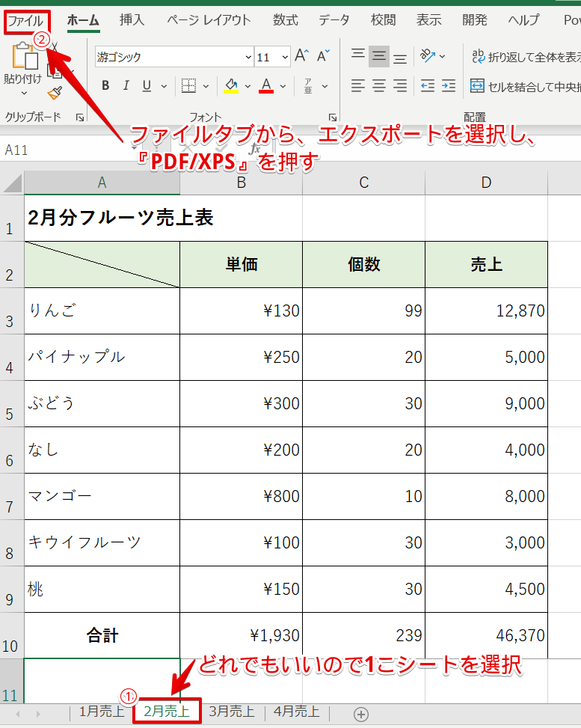Expand phonetic guide dropdown arrow
Image resolution: width=581 pixels, height=728 pixels.
click(x=325, y=86)
